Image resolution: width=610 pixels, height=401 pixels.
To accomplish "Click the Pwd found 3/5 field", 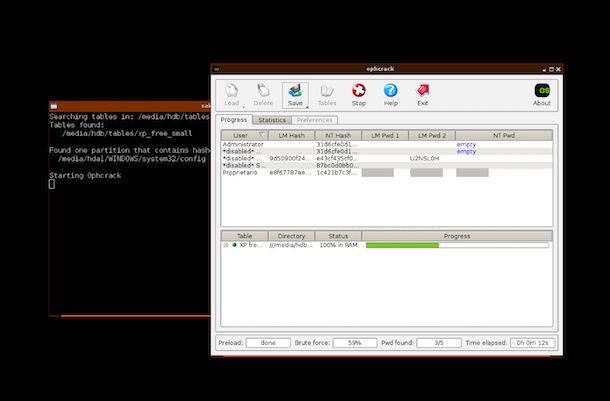I will (x=439, y=343).
